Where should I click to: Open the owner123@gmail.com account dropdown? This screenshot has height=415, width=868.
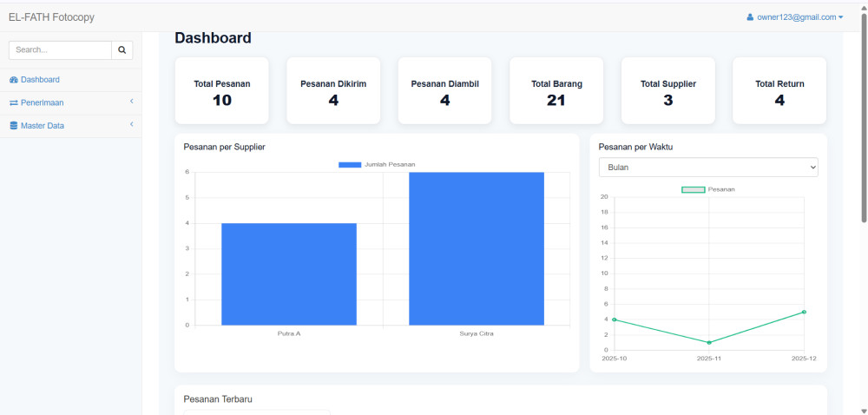point(799,17)
